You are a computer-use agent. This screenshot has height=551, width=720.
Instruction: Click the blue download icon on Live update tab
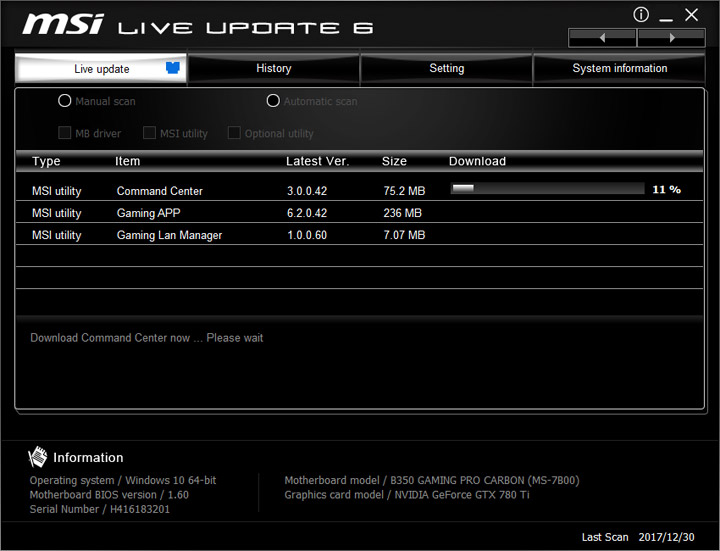click(x=173, y=68)
